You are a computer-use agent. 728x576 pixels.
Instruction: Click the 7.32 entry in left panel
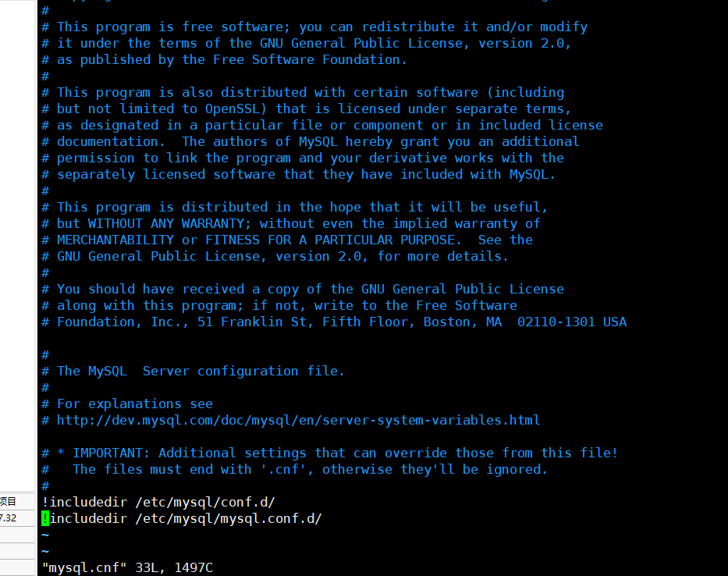(x=8, y=518)
